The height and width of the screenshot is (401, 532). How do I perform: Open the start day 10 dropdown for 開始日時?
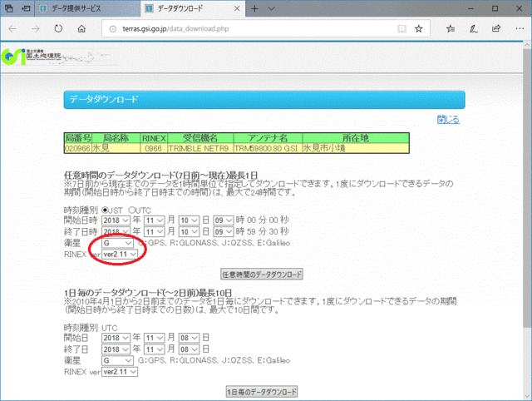[x=189, y=220]
